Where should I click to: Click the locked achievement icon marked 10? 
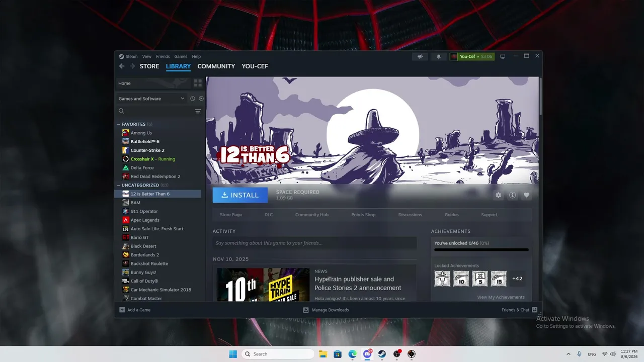(461, 279)
